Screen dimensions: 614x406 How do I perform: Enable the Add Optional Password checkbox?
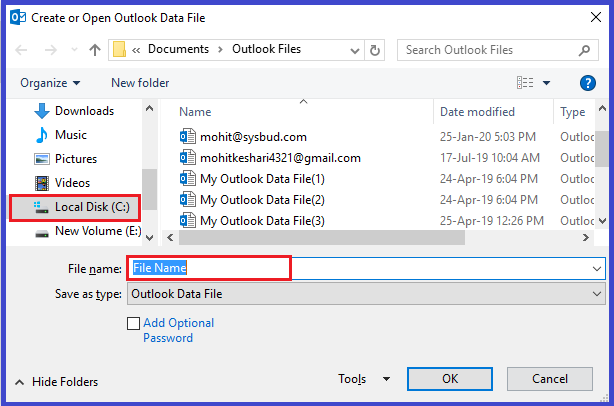tap(134, 324)
